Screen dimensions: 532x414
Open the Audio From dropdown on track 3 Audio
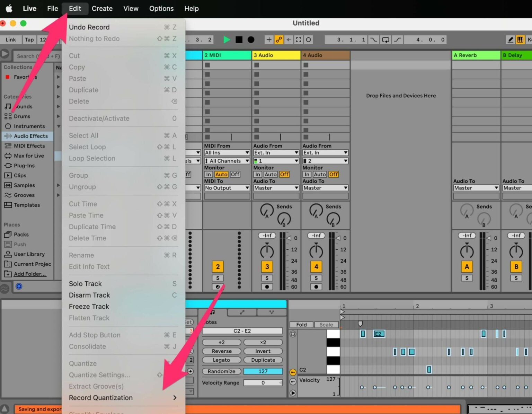click(x=276, y=152)
